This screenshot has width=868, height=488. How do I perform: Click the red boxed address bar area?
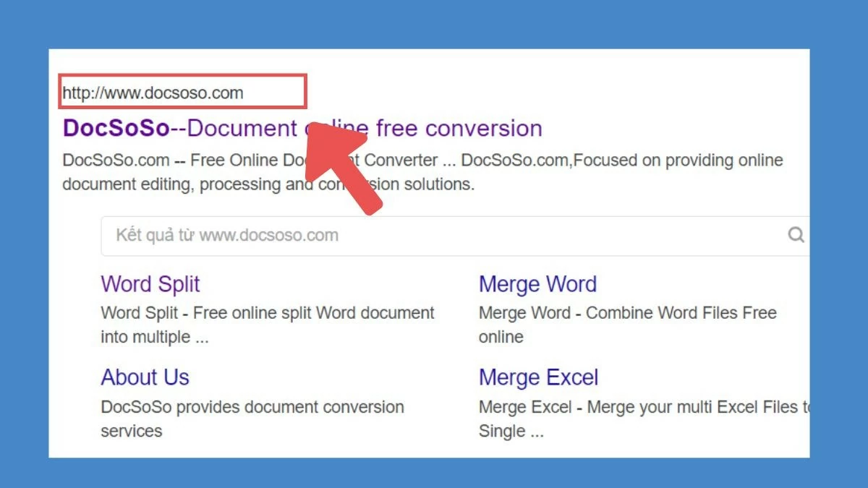tap(181, 92)
